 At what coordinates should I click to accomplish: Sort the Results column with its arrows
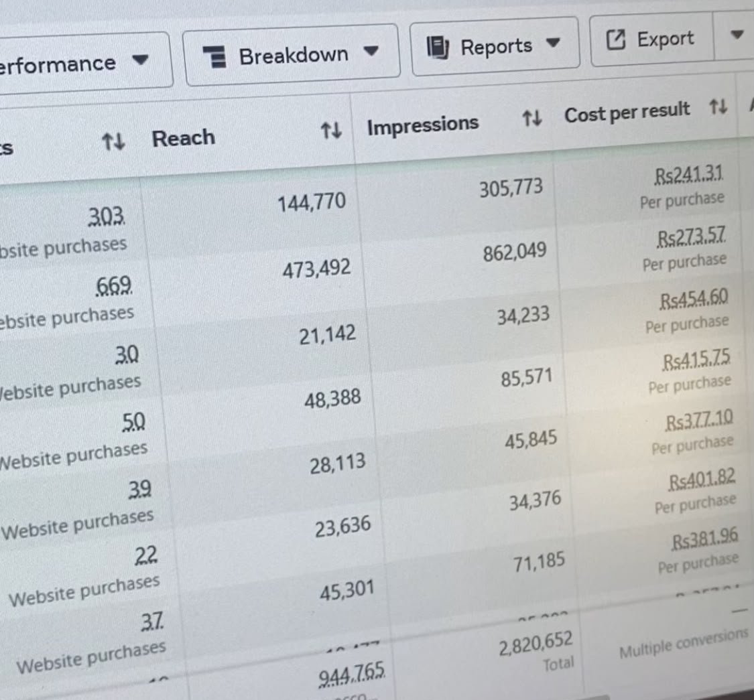113,142
